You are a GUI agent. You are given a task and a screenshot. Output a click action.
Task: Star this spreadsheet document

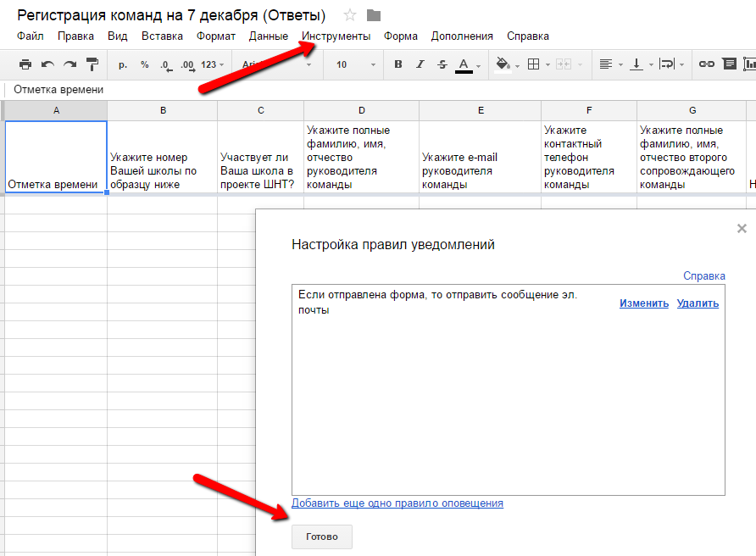point(350,15)
